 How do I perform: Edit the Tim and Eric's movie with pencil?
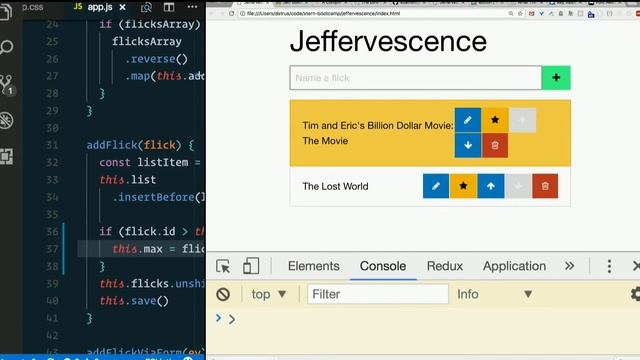tap(468, 120)
